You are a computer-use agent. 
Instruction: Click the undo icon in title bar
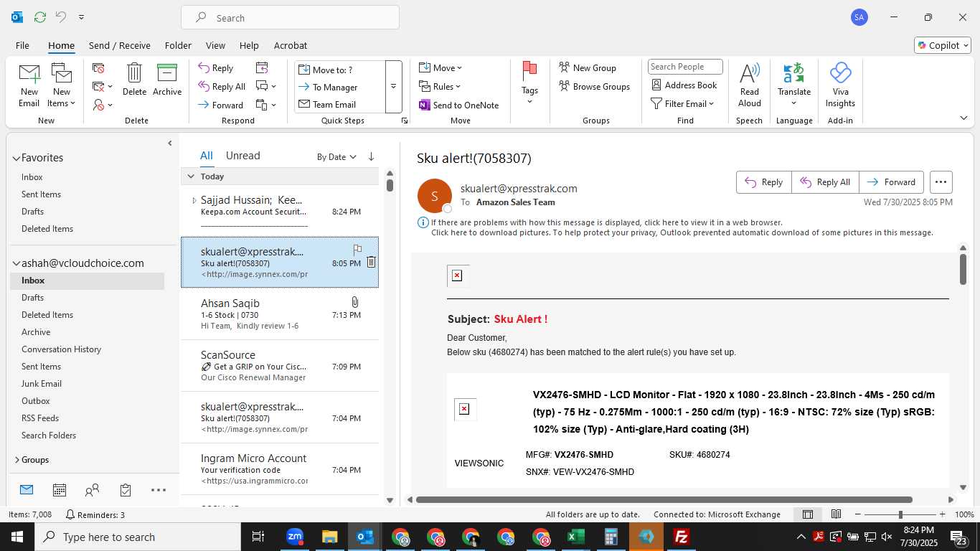click(x=61, y=17)
